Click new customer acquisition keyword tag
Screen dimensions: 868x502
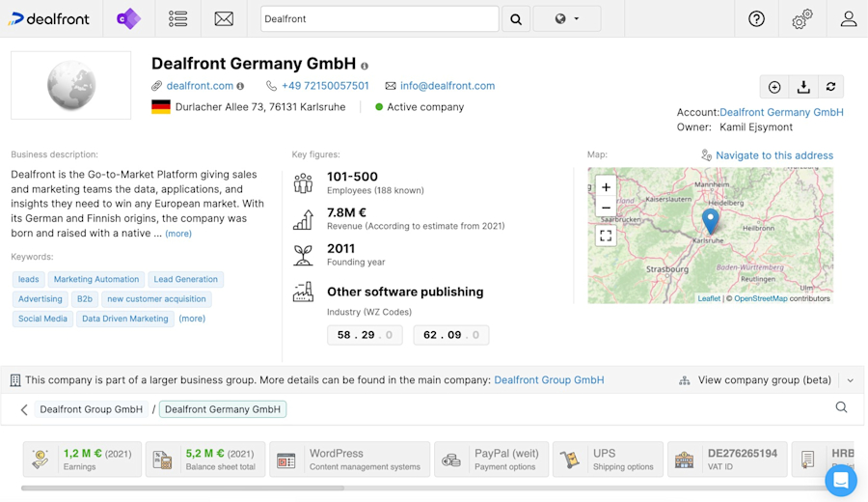tap(156, 299)
